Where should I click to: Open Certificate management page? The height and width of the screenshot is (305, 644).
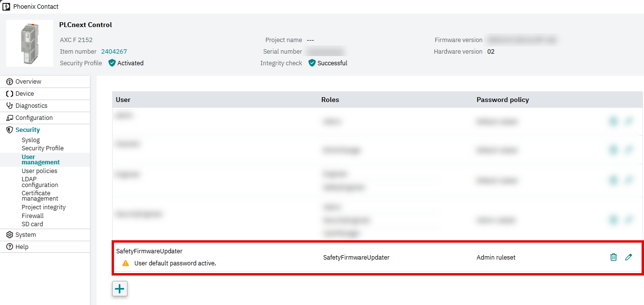[x=40, y=196]
